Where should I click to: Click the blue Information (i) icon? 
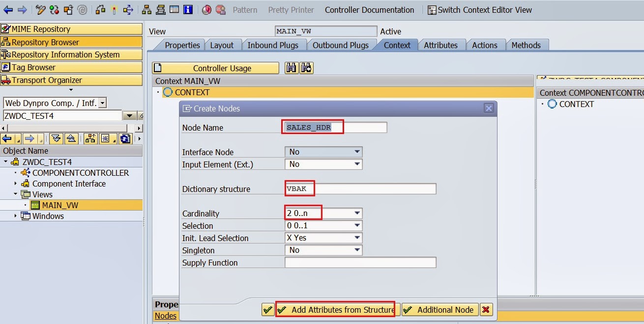188,10
